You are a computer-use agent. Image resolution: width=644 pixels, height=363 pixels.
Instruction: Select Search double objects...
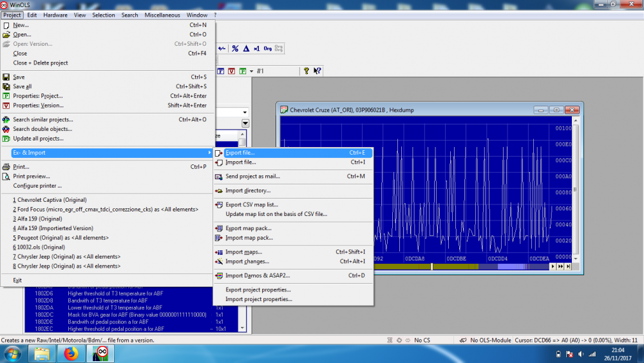pos(107,129)
